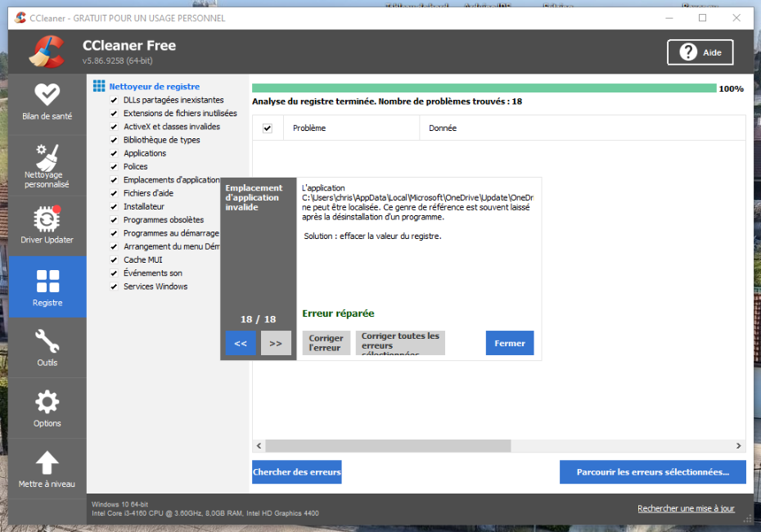Click the scrollbar right arrow
The width and height of the screenshot is (761, 532).
(739, 445)
